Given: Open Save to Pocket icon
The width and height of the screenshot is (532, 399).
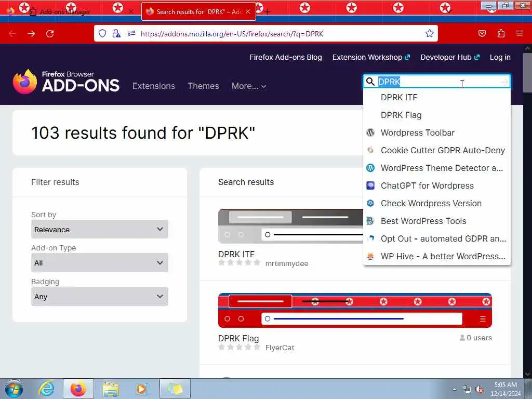Looking at the screenshot, I should pyautogui.click(x=482, y=33).
